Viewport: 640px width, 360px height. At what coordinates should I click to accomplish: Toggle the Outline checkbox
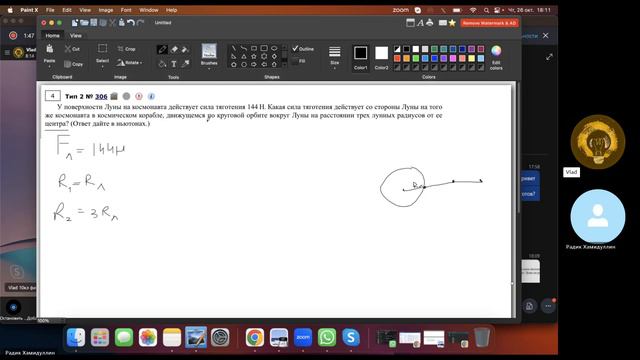[295, 49]
